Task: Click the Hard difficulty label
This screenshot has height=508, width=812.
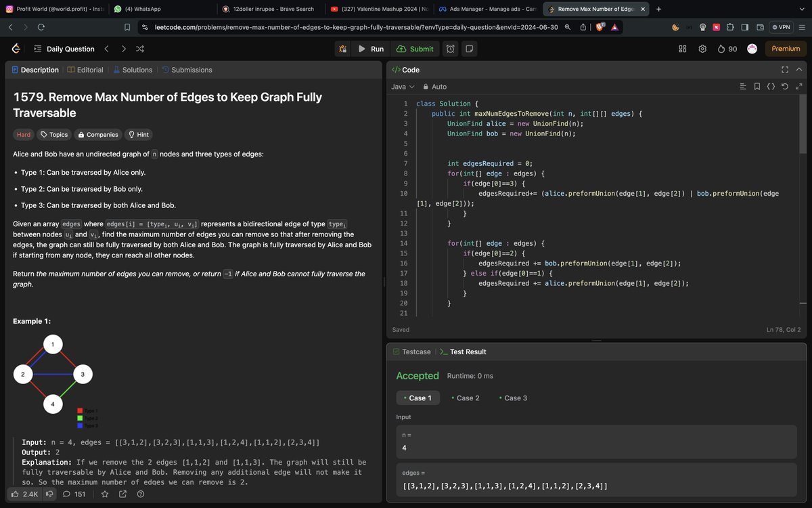Action: point(23,135)
